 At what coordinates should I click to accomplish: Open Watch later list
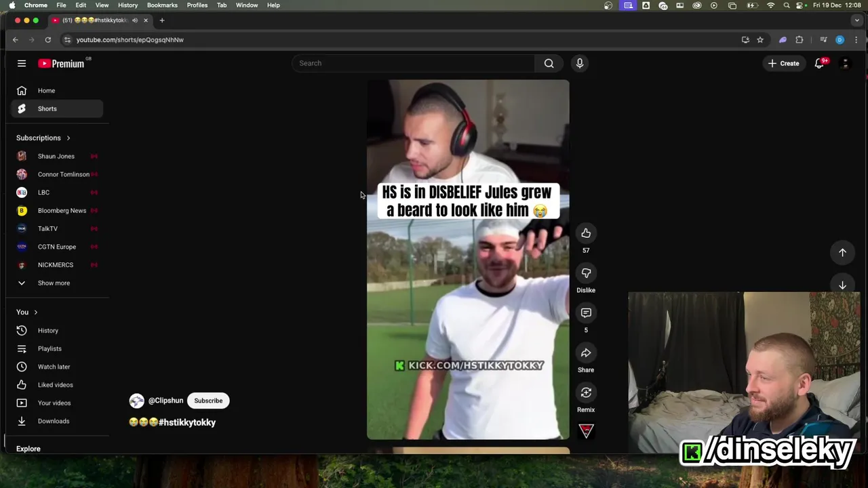coord(57,367)
